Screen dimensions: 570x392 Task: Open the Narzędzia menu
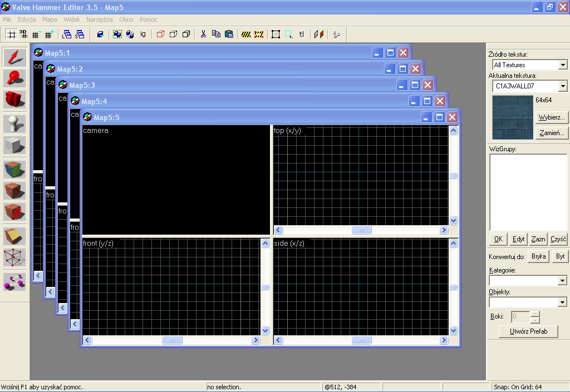(99, 19)
